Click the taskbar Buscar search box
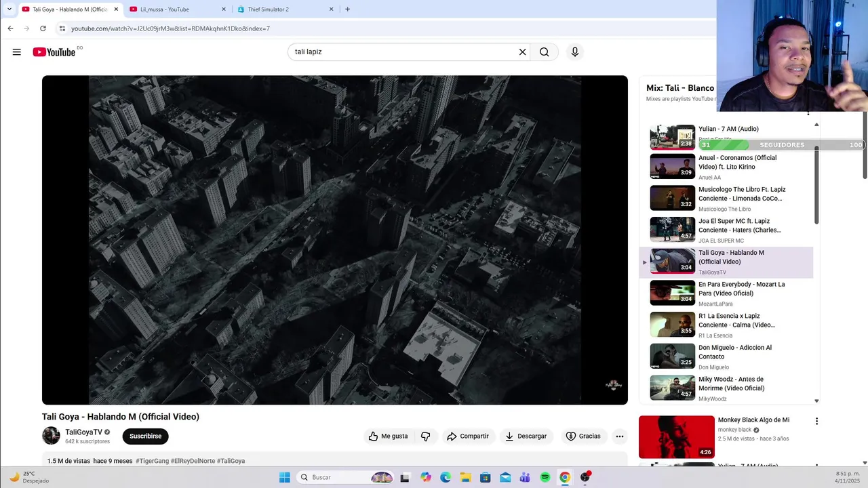This screenshot has width=868, height=488. point(346,477)
